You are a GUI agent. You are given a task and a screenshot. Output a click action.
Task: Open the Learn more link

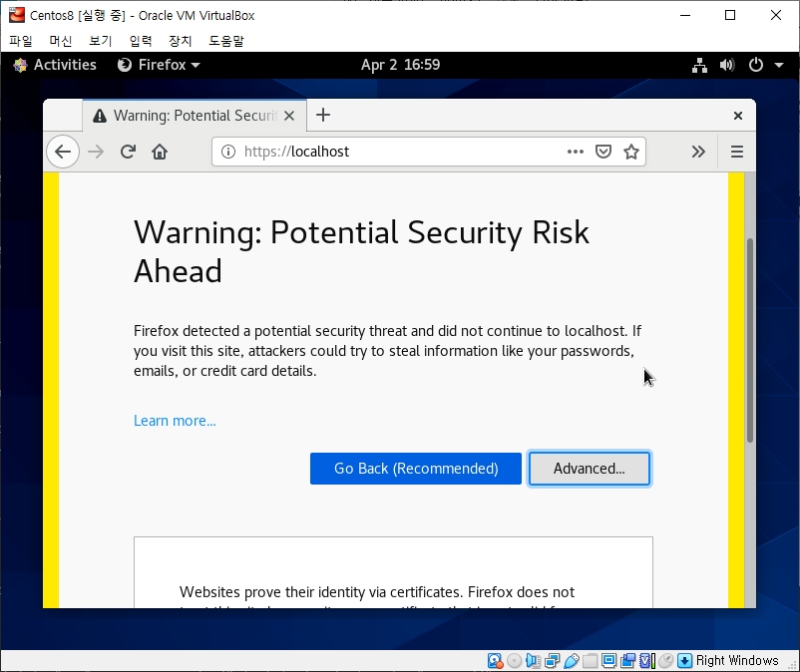175,421
